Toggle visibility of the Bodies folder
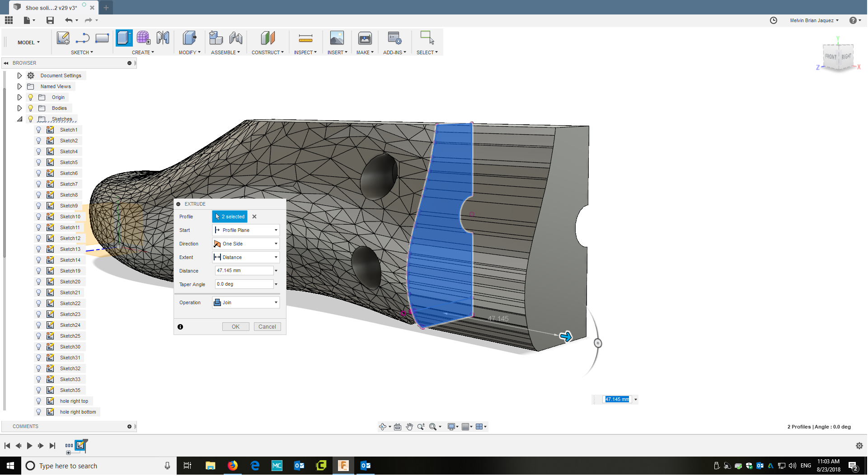 click(x=30, y=108)
